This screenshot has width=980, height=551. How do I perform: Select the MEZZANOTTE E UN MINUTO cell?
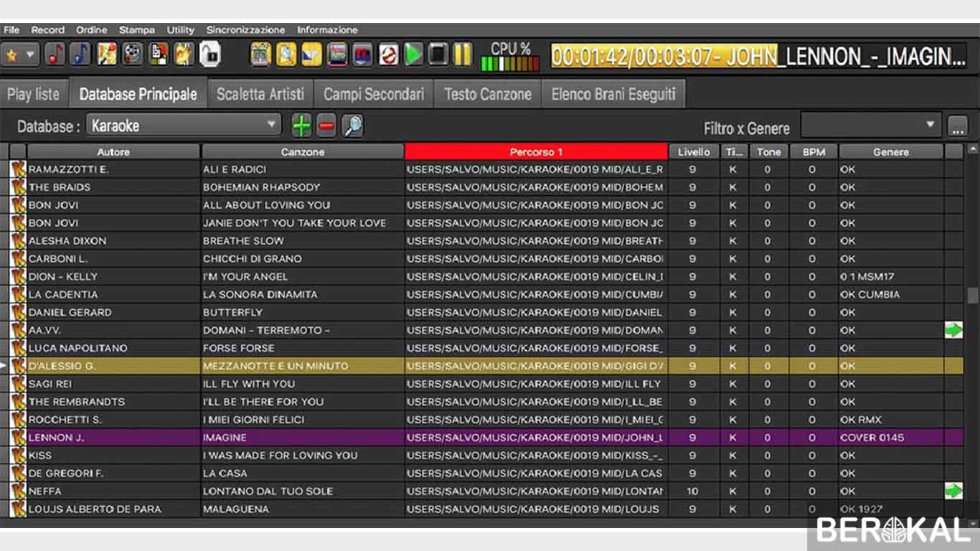pos(303,366)
